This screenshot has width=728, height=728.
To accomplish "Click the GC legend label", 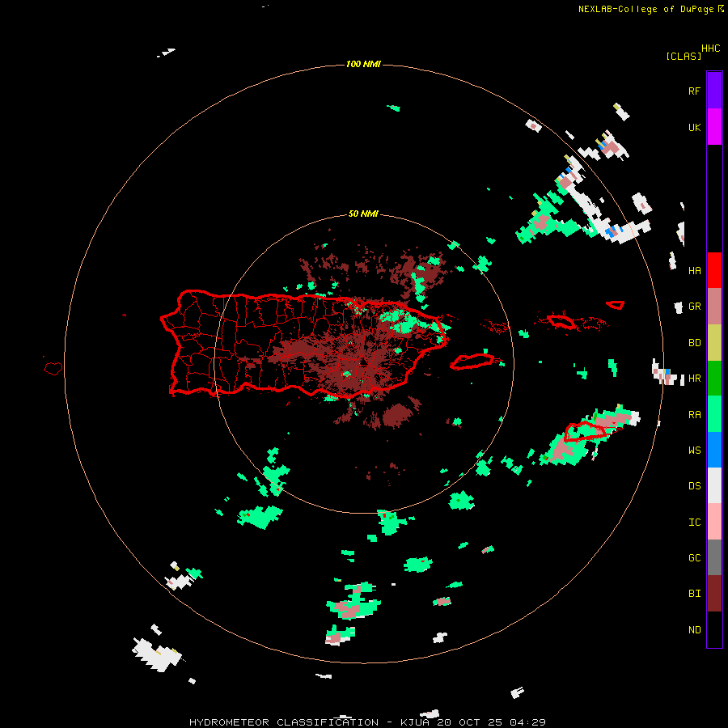I will coord(694,557).
